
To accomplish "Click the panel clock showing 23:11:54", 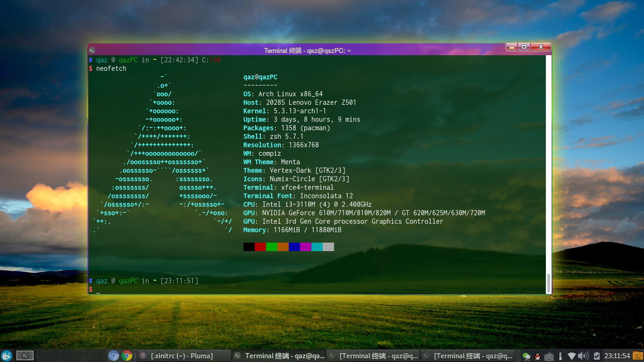I will (x=617, y=356).
